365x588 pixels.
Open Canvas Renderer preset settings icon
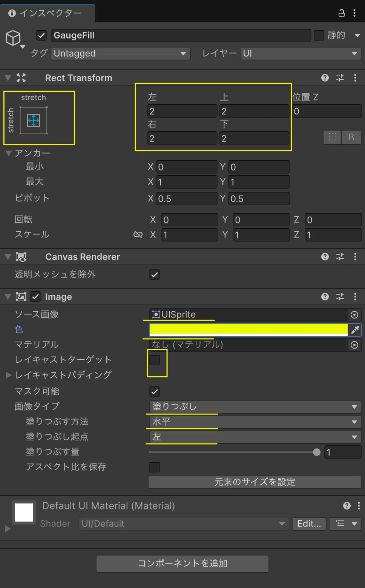point(340,257)
